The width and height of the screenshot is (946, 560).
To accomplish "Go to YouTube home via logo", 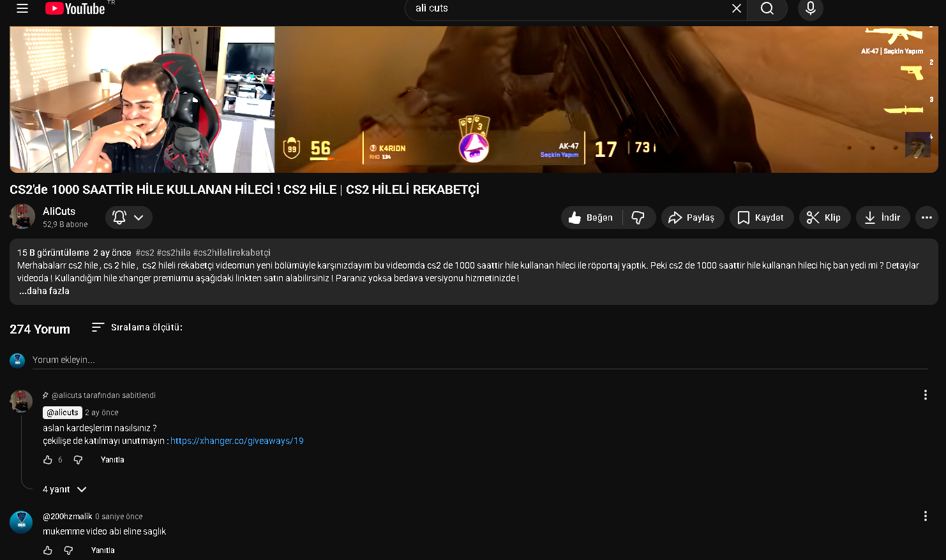I will pyautogui.click(x=75, y=8).
